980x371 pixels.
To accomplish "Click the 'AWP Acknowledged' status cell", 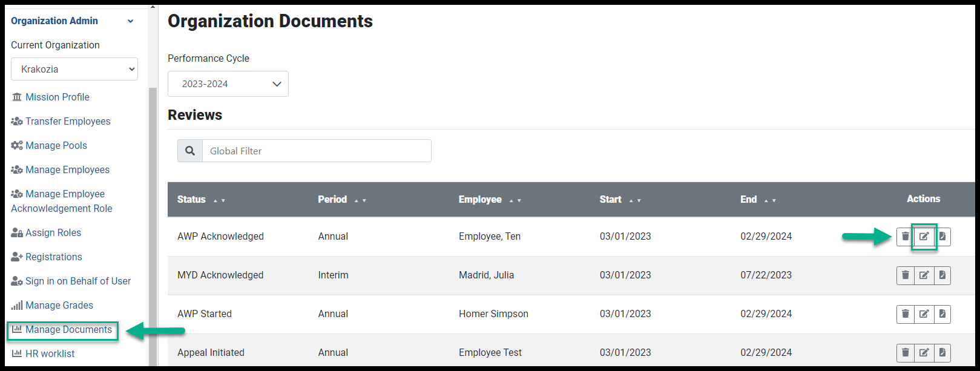I will [x=220, y=237].
